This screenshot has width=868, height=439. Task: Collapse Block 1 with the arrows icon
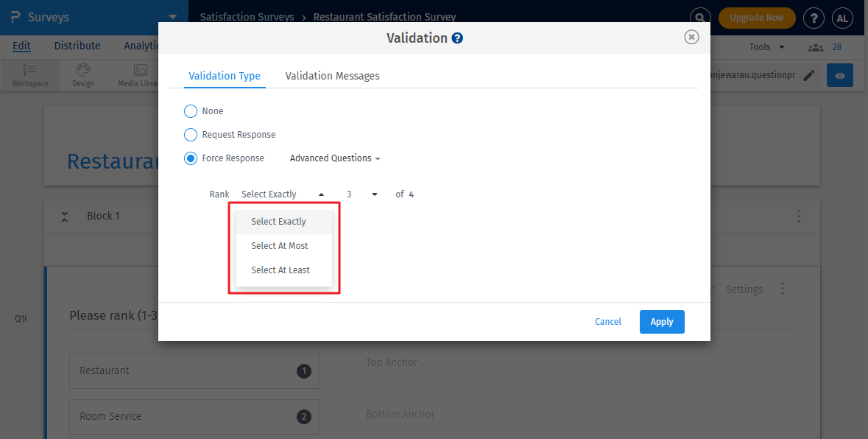65,216
